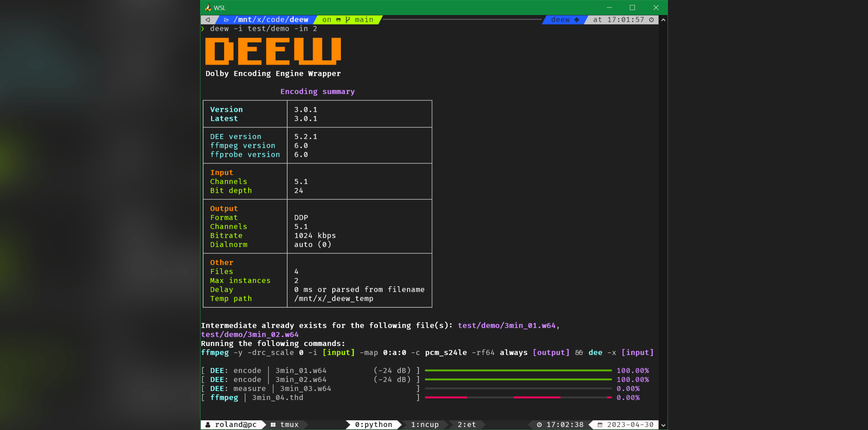Select the 0:python tmux window
868x430 pixels.
373,424
